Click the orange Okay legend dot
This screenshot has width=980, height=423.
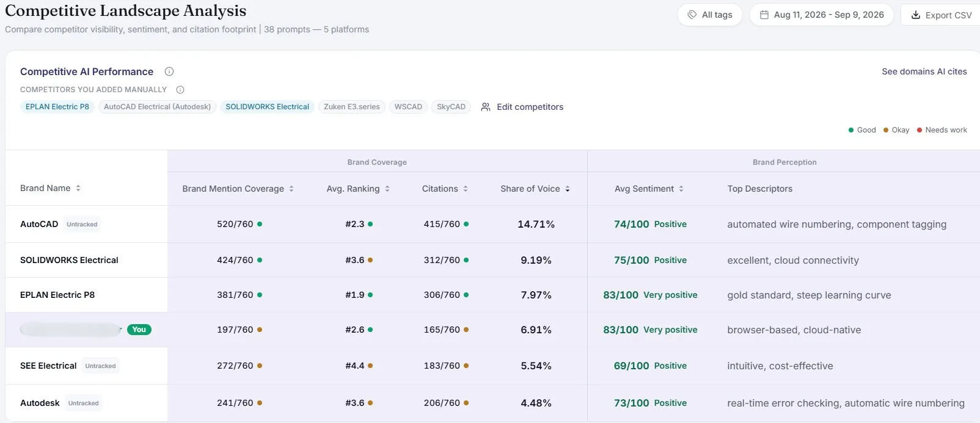click(886, 130)
